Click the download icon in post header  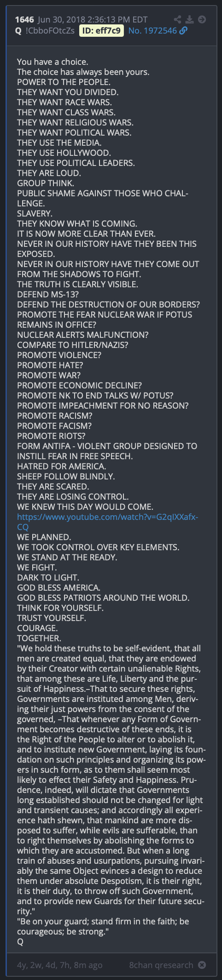[190, 19]
